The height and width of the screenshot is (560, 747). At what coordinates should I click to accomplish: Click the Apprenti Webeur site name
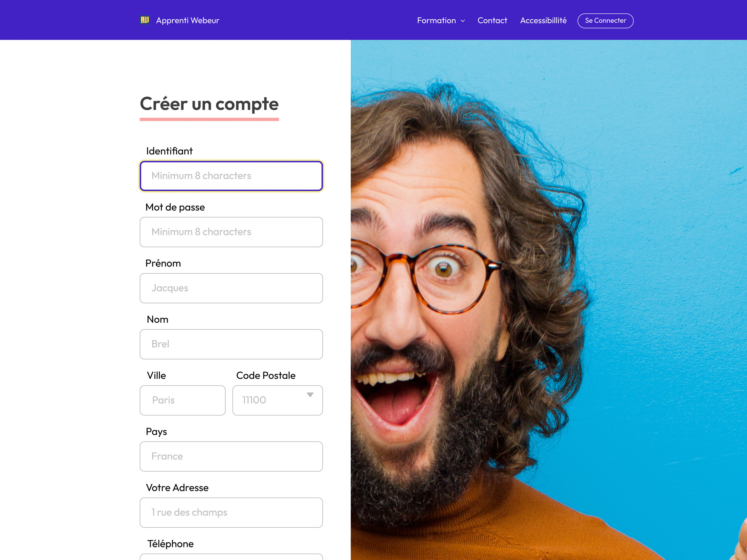coord(188,21)
